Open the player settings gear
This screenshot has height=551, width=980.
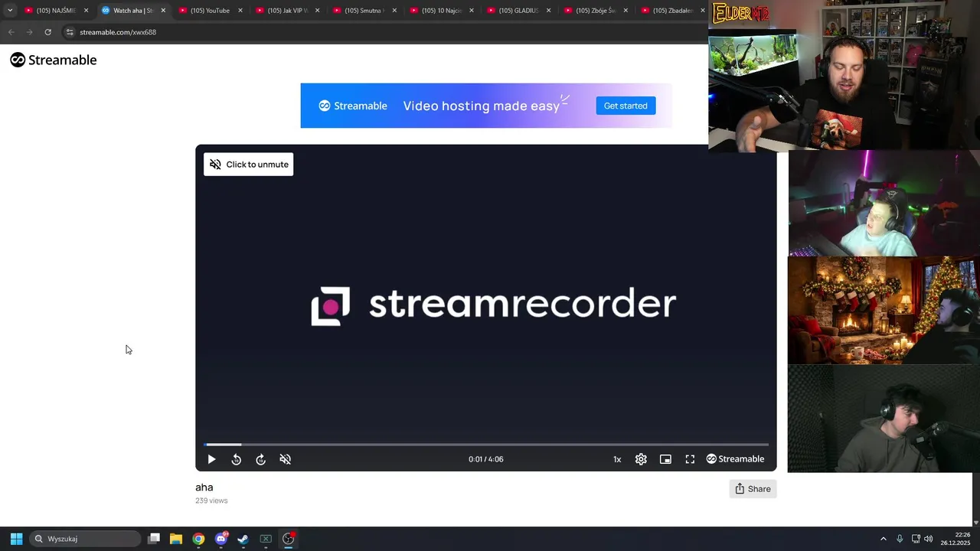pos(641,459)
